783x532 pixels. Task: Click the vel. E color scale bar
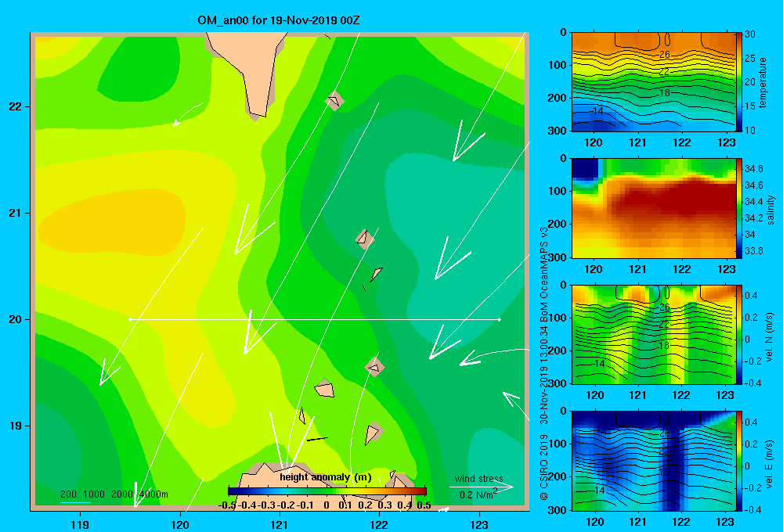pos(738,461)
